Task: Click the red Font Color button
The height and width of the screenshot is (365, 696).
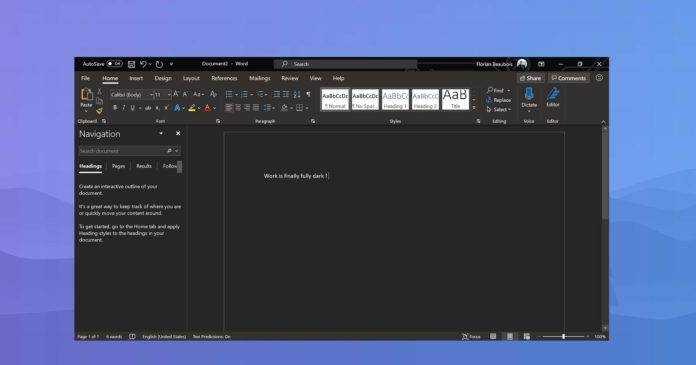Action: pos(207,108)
